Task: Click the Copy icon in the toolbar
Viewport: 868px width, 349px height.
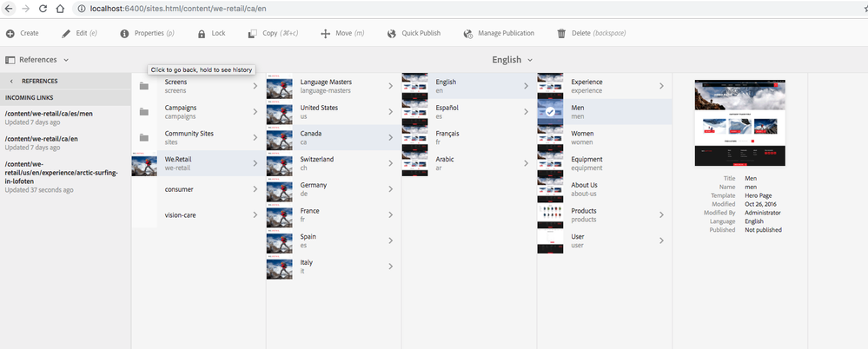Action: (253, 34)
